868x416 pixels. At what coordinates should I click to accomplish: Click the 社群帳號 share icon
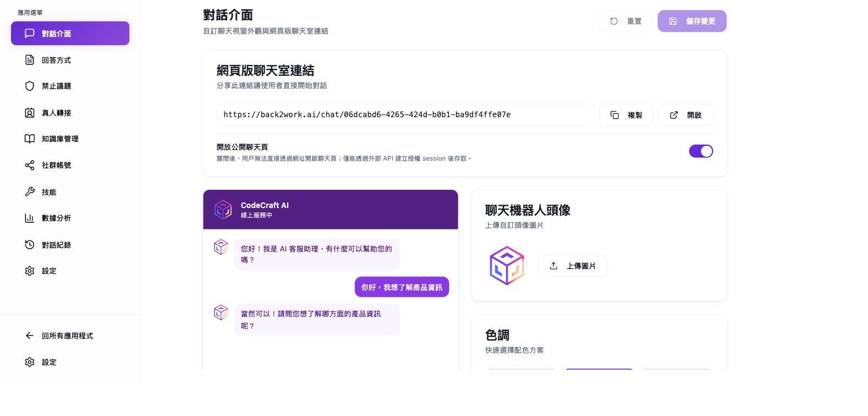[x=30, y=165]
